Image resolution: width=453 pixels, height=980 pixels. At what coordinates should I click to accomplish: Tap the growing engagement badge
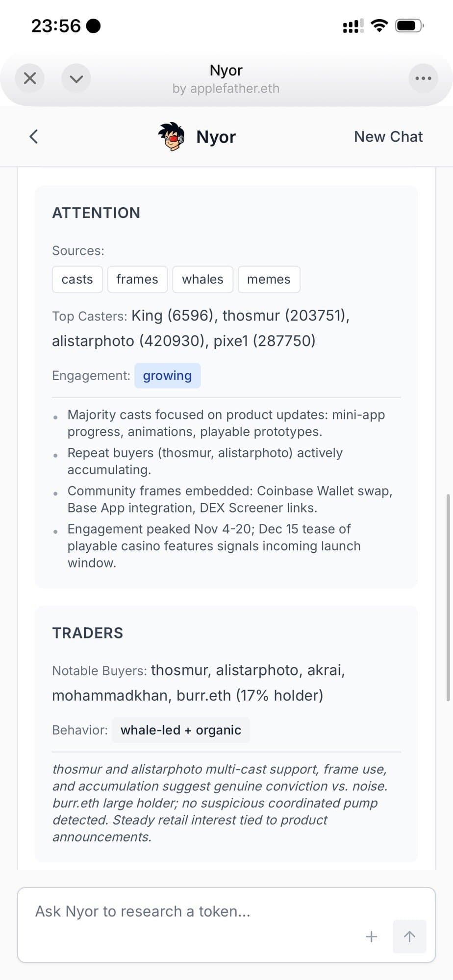[167, 375]
